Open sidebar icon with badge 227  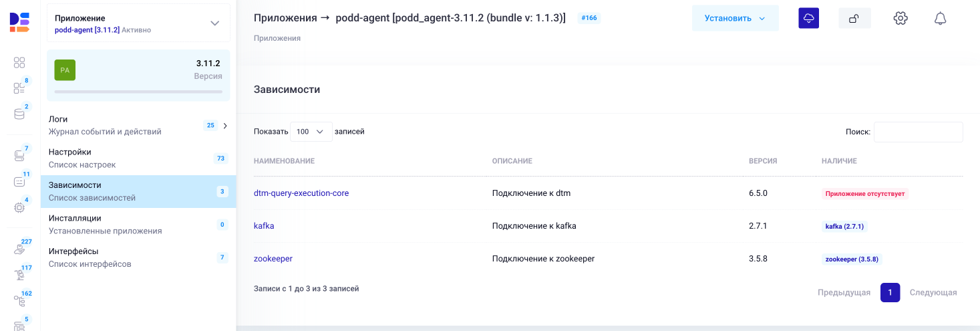(x=19, y=249)
